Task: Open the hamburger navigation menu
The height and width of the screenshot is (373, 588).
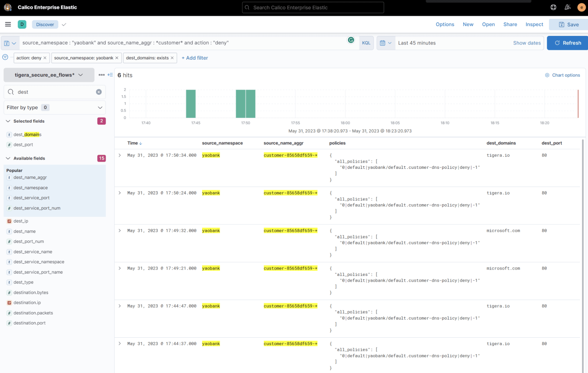Action: pos(8,24)
